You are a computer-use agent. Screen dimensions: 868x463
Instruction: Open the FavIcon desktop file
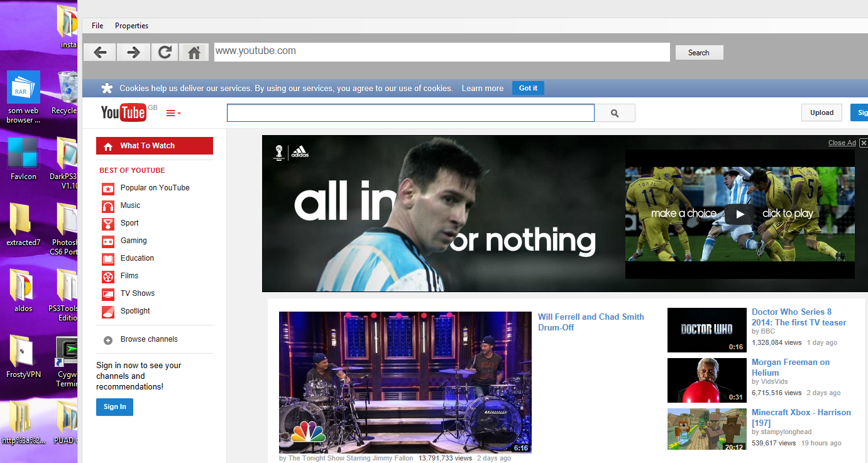click(24, 159)
